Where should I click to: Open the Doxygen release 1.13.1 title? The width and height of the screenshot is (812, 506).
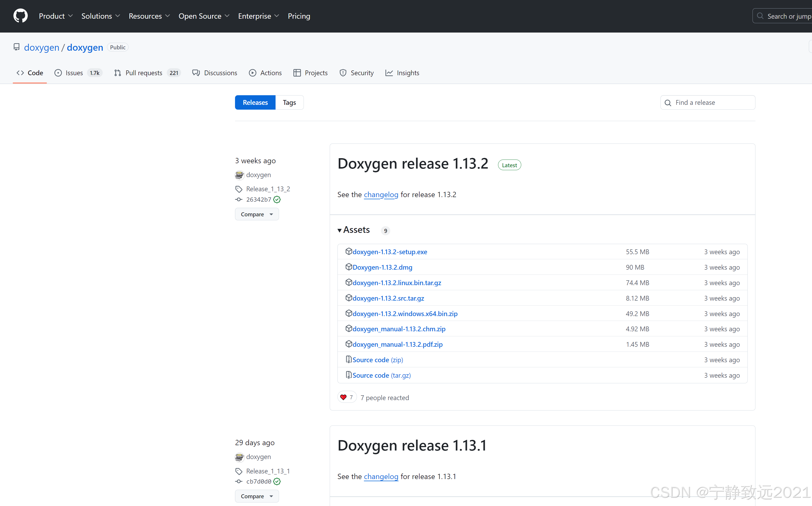coord(412,445)
